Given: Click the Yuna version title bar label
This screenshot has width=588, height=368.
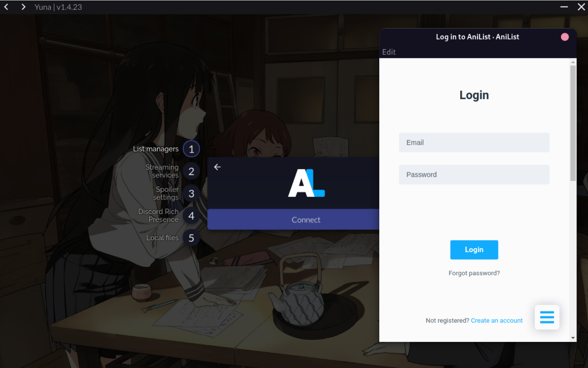Looking at the screenshot, I should 58,7.
